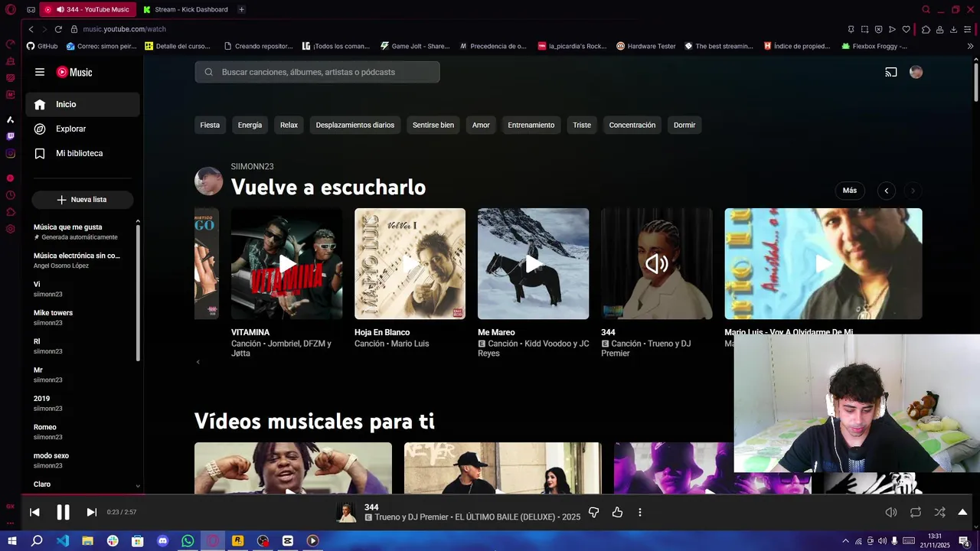This screenshot has width=980, height=551.
Task: Pause the current song
Action: pyautogui.click(x=63, y=512)
